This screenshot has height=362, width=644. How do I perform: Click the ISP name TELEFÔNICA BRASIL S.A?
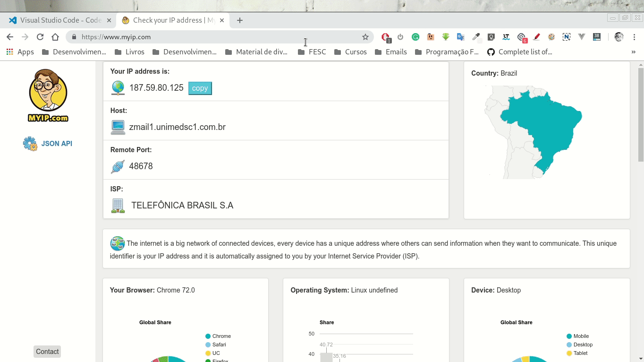point(182,206)
